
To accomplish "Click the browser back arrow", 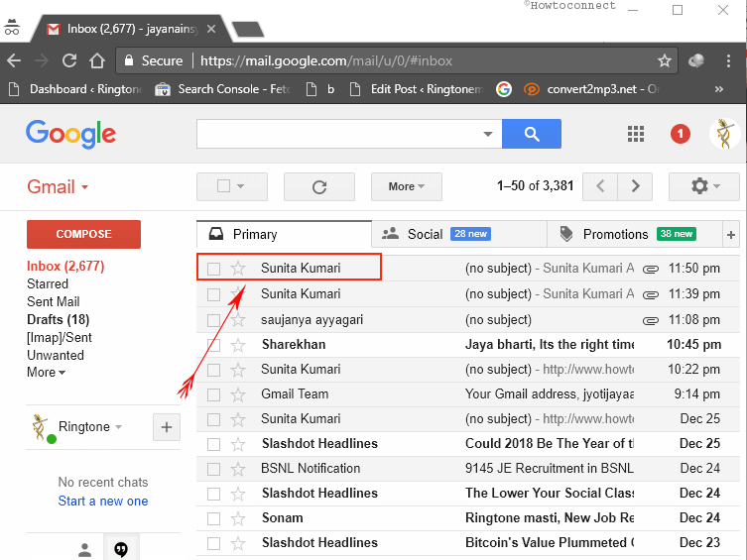I will (x=14, y=60).
